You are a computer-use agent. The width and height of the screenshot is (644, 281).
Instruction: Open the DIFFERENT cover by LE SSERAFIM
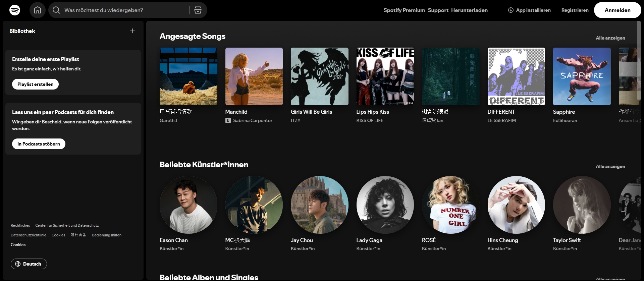point(516,76)
